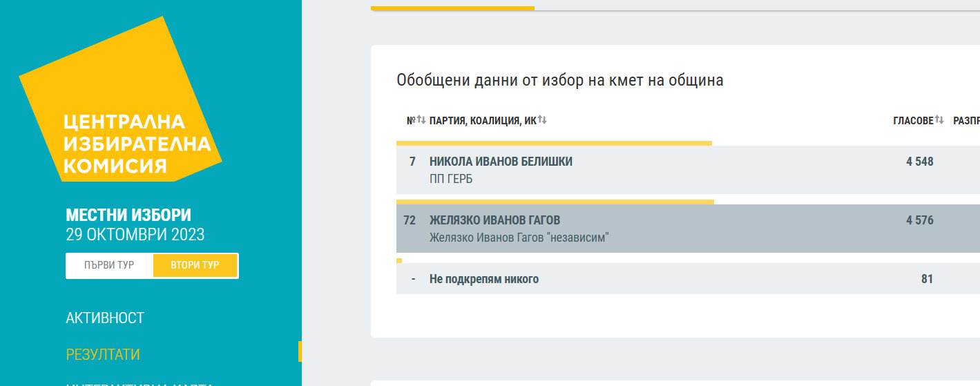Sort by ПАРТИЯ, КОАЛИЦИЯ, ИК using its arrows

(x=542, y=120)
